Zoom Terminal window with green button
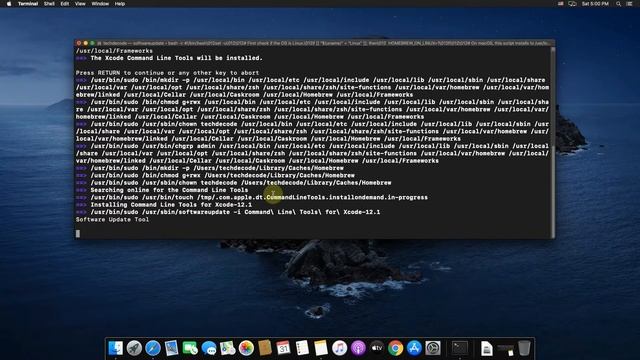The width and height of the screenshot is (640, 360). click(x=92, y=43)
